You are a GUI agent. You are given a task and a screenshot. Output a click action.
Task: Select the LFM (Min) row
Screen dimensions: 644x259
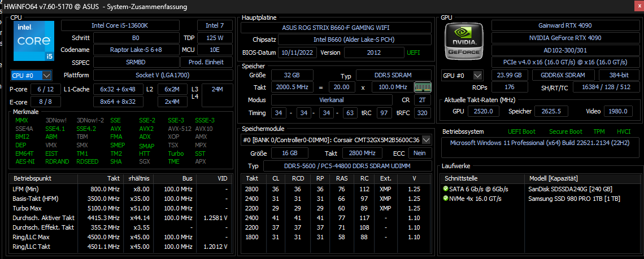pos(121,189)
